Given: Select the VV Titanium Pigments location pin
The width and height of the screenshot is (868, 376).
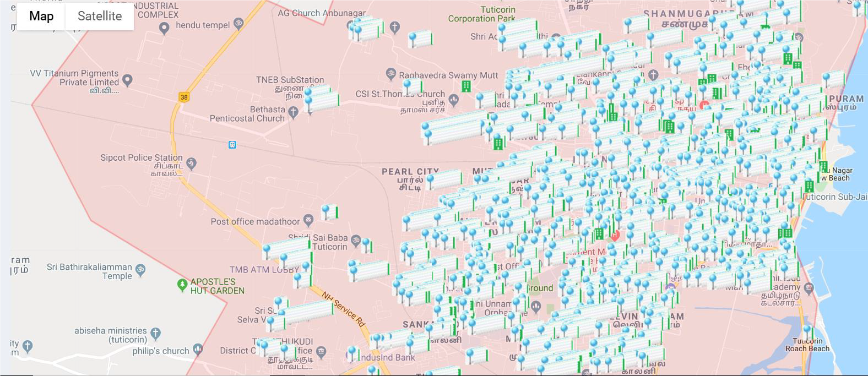Looking at the screenshot, I should (127, 80).
